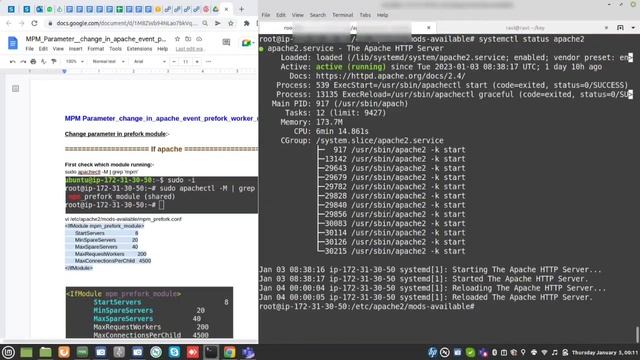Viewport: 640px width, 360px height.
Task: Open the terminal tab list dropdown arrow
Action: pyautogui.click(x=633, y=28)
